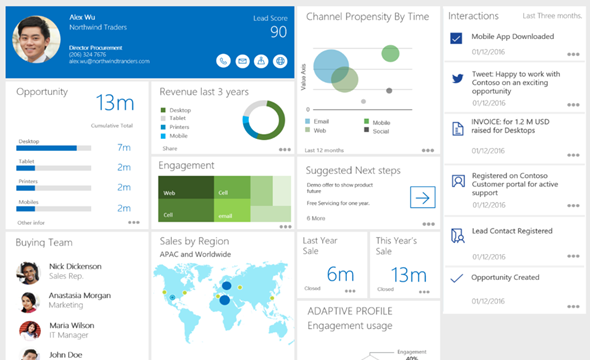The image size is (590, 360).
Task: Click the Registered on Contoso portal person icon
Action: click(x=458, y=181)
